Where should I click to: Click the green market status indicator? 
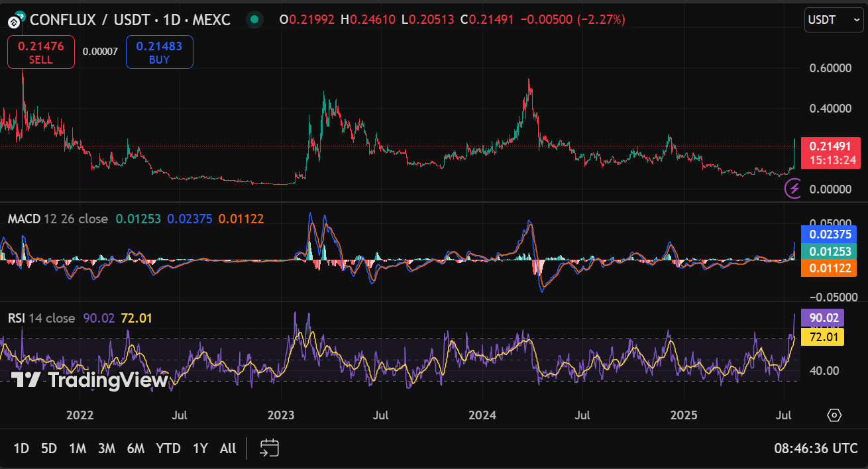[254, 20]
